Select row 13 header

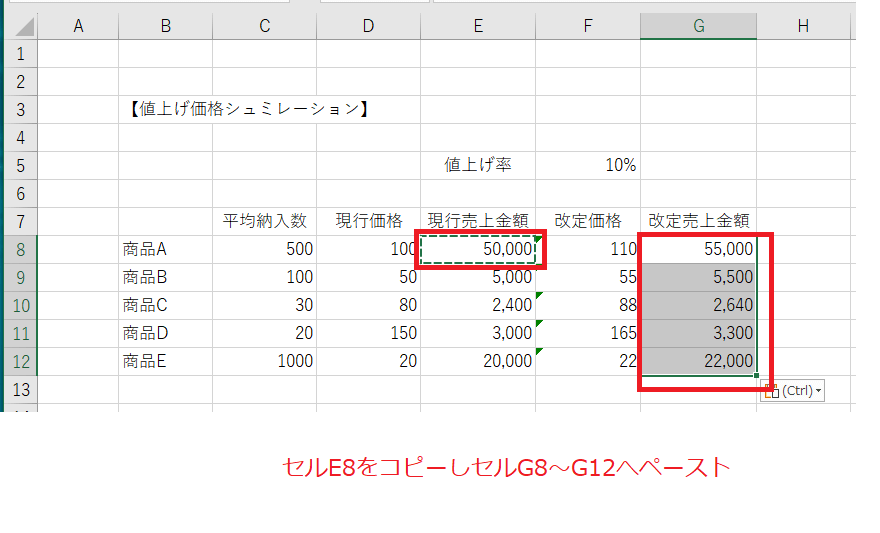coord(21,389)
